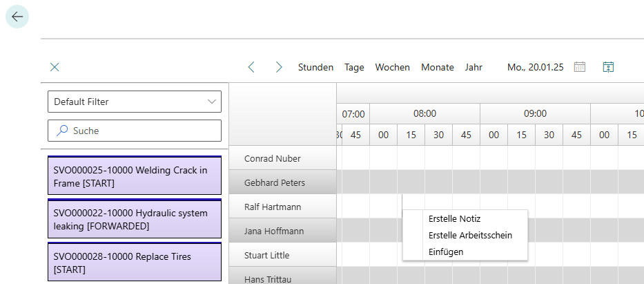Open the Default Filter dropdown
This screenshot has height=284, width=644.
(x=135, y=102)
